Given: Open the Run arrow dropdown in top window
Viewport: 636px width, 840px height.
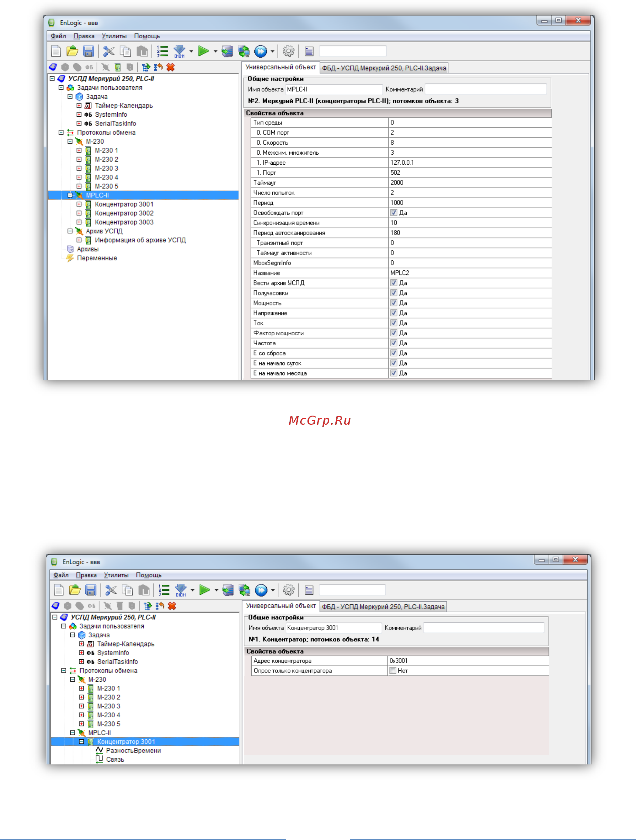Looking at the screenshot, I should coord(216,51).
